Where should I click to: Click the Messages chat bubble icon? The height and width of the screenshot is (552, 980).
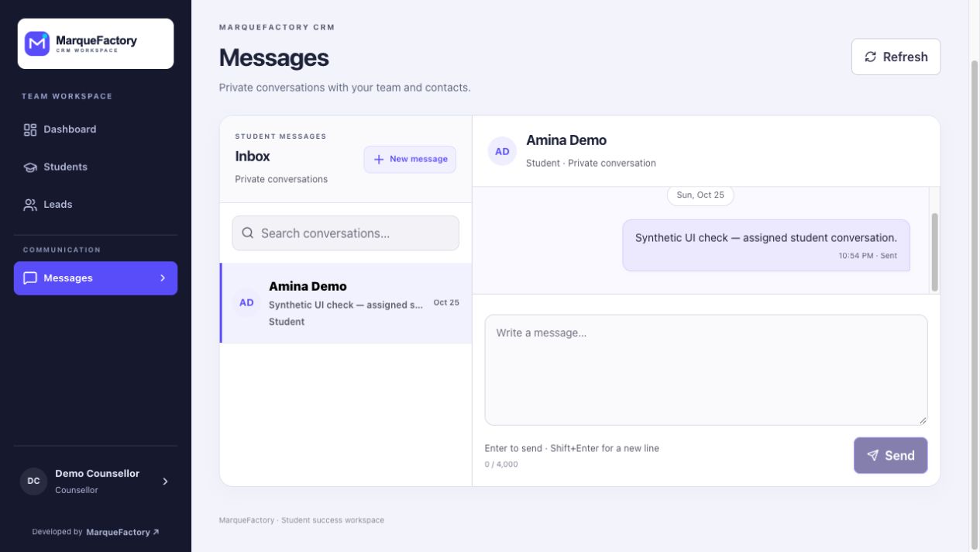[30, 278]
